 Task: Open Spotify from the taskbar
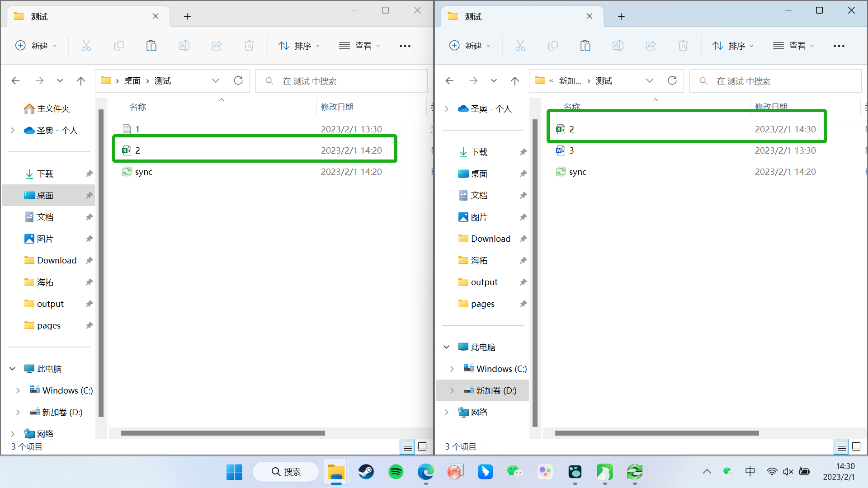[x=396, y=472]
